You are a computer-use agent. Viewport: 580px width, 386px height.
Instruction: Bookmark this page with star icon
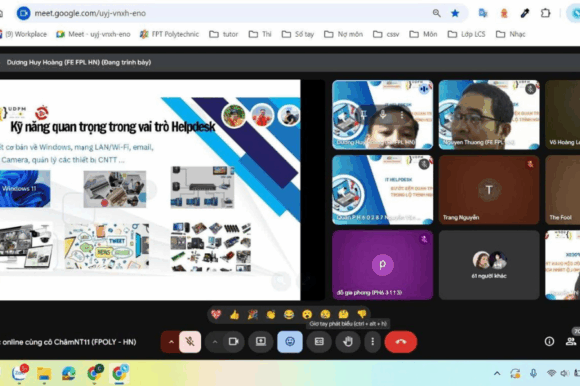tap(455, 13)
